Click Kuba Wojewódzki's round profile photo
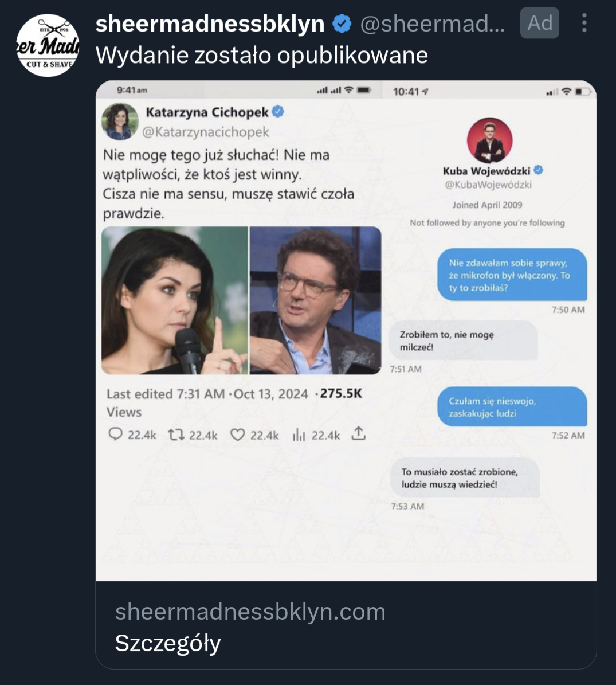 [x=489, y=140]
